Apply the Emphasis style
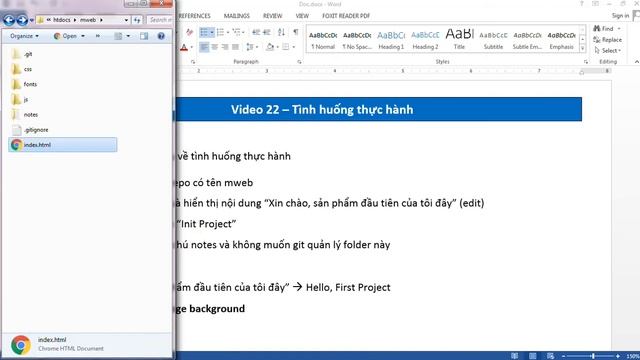 coord(562,40)
